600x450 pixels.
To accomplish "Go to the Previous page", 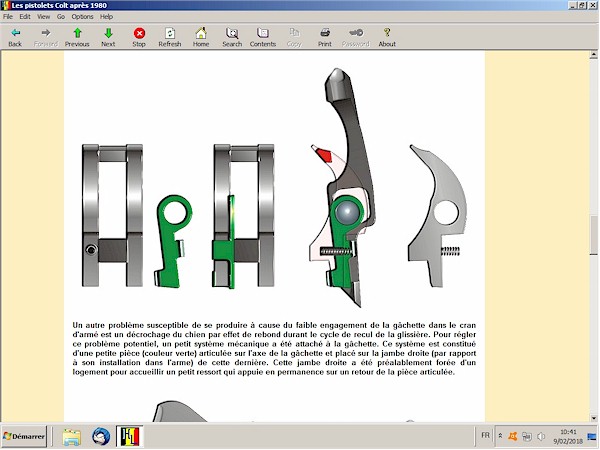I will point(77,37).
